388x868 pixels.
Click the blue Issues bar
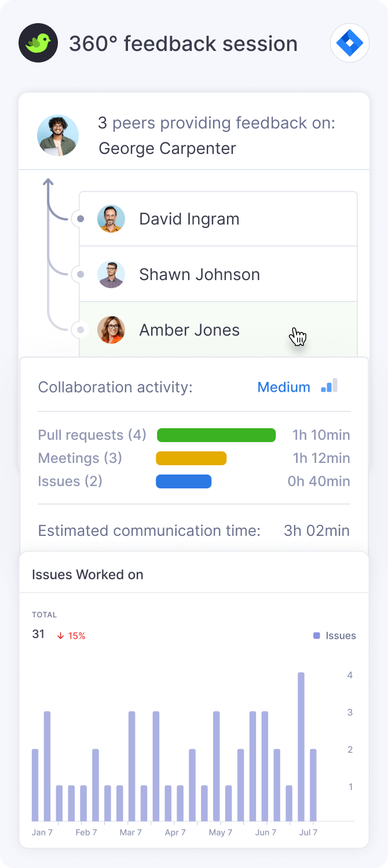[x=184, y=481]
